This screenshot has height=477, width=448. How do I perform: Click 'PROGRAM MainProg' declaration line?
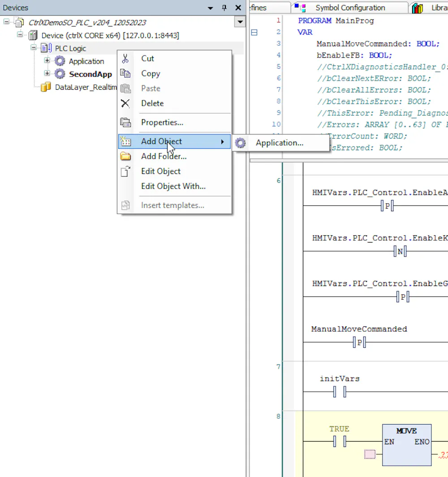point(336,21)
